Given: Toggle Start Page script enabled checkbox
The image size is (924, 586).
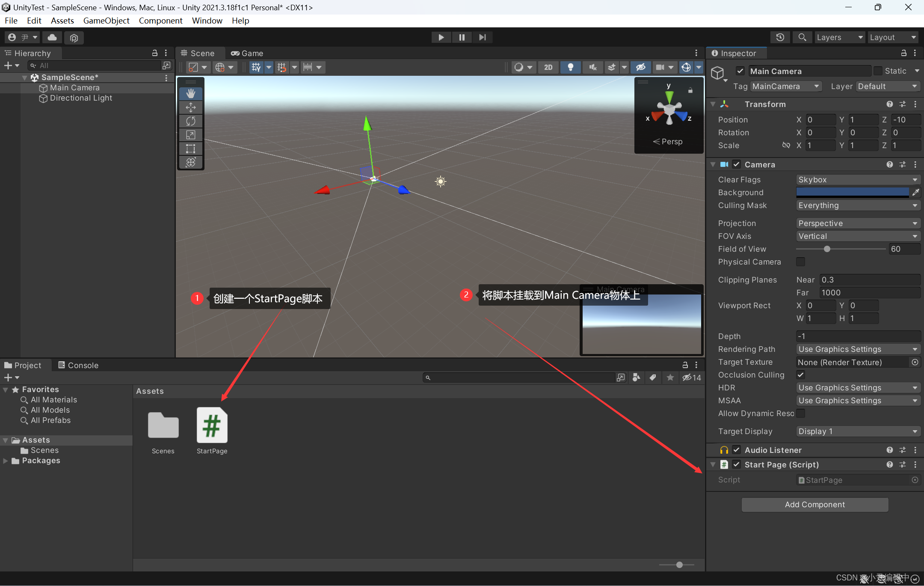Looking at the screenshot, I should coord(736,464).
